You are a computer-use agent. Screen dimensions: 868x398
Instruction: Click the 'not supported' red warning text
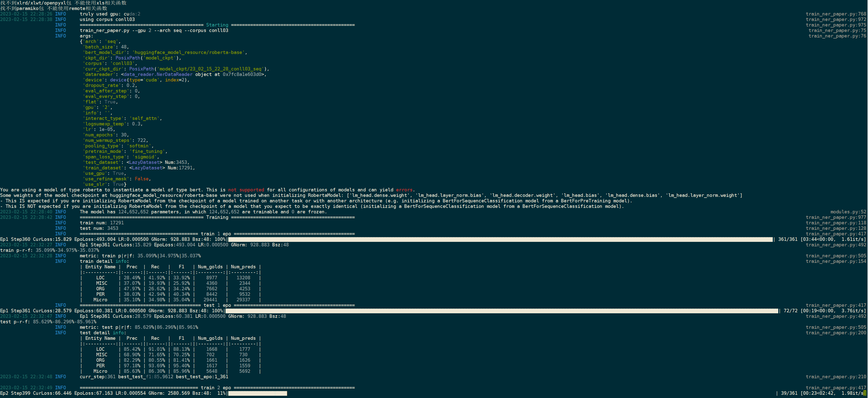coord(246,190)
